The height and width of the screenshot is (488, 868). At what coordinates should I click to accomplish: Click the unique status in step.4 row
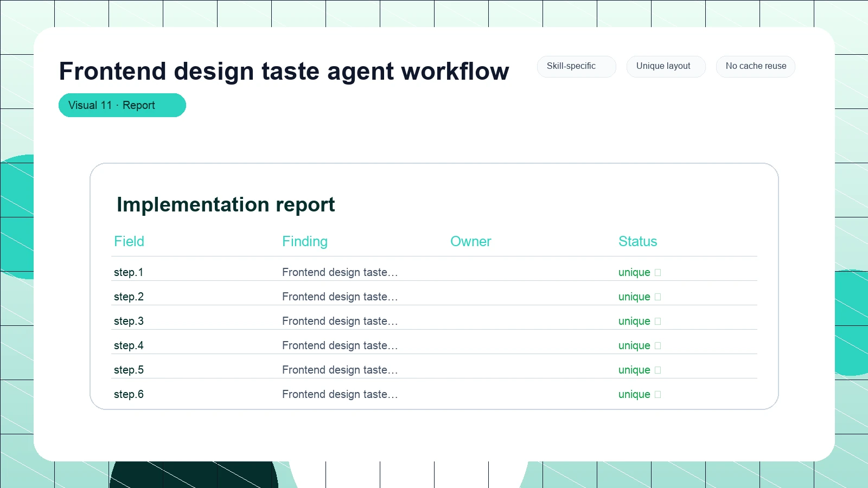[x=634, y=345]
